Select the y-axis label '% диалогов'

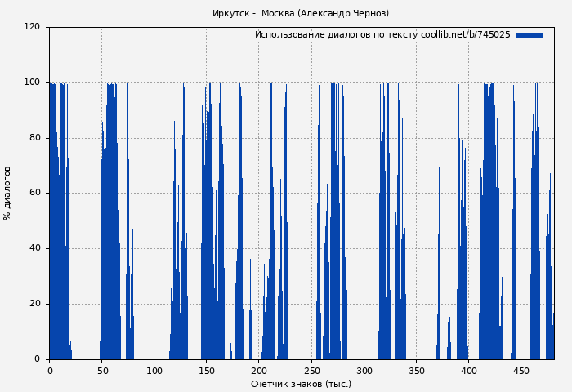point(8,193)
